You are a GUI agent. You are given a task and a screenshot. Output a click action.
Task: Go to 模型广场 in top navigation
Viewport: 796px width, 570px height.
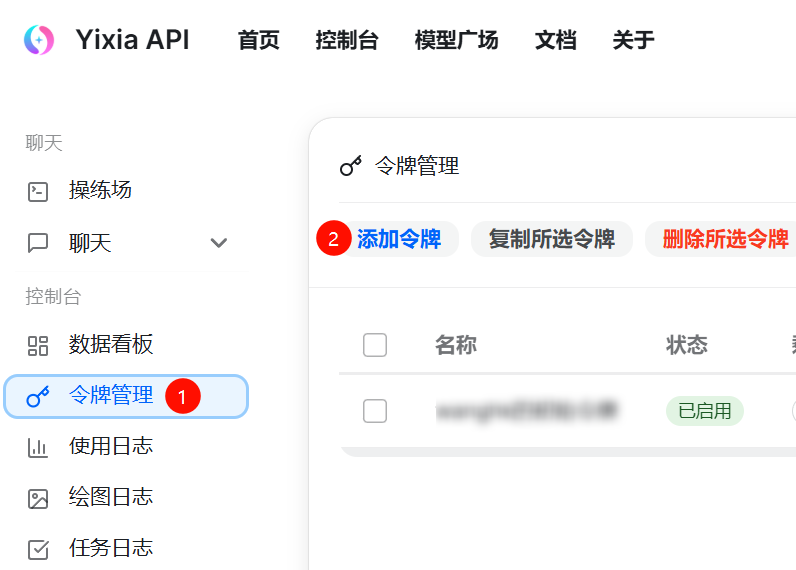[x=456, y=40]
